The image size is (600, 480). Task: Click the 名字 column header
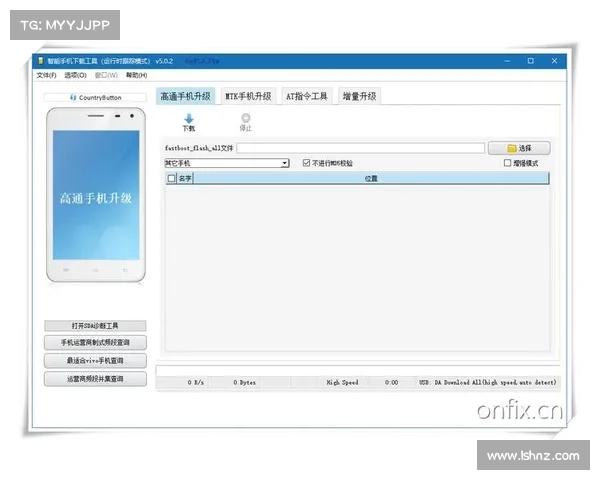pos(185,178)
